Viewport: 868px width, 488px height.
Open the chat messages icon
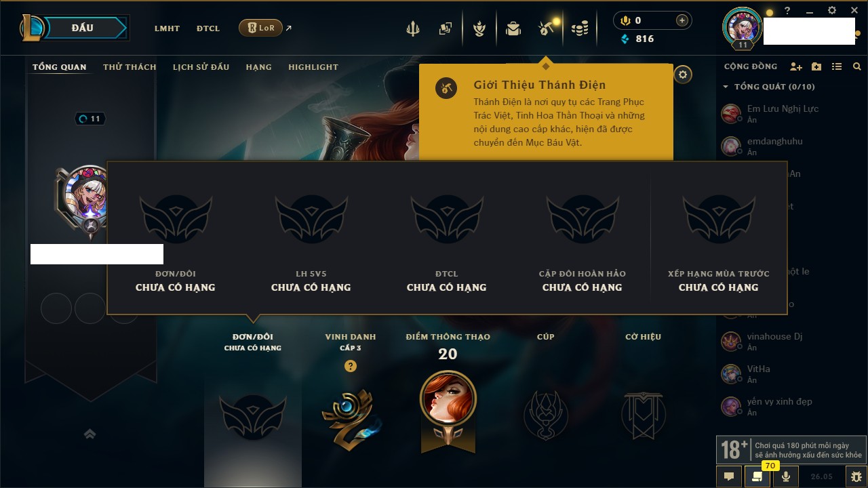[x=729, y=476]
